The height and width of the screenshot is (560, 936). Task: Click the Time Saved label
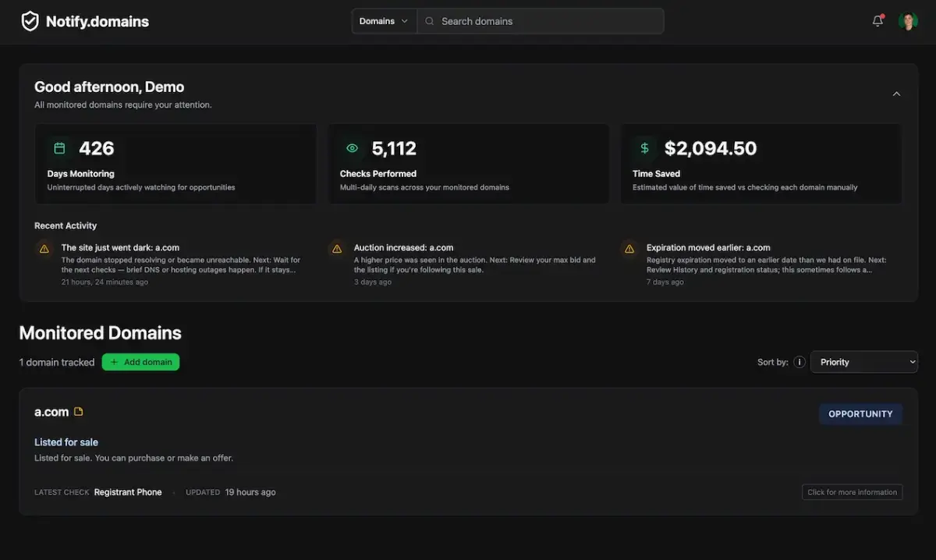[x=656, y=174]
